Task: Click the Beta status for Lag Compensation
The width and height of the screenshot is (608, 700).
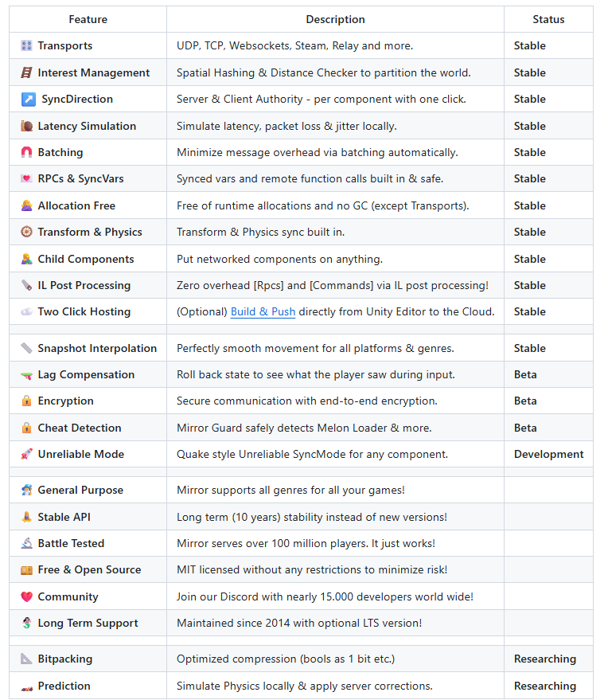Action: 525,374
